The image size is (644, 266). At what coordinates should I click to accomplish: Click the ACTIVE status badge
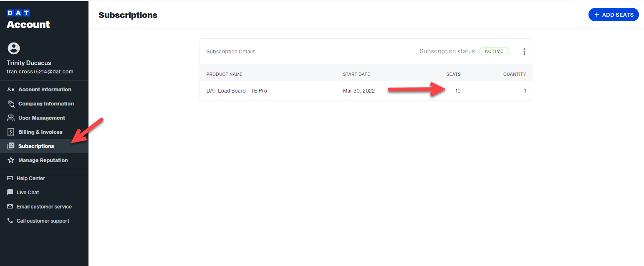494,51
